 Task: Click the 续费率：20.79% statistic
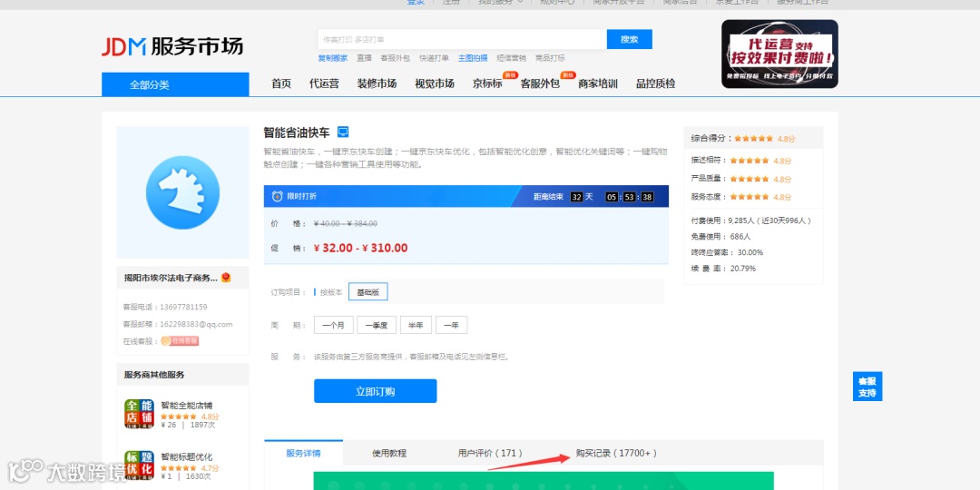tap(723, 269)
